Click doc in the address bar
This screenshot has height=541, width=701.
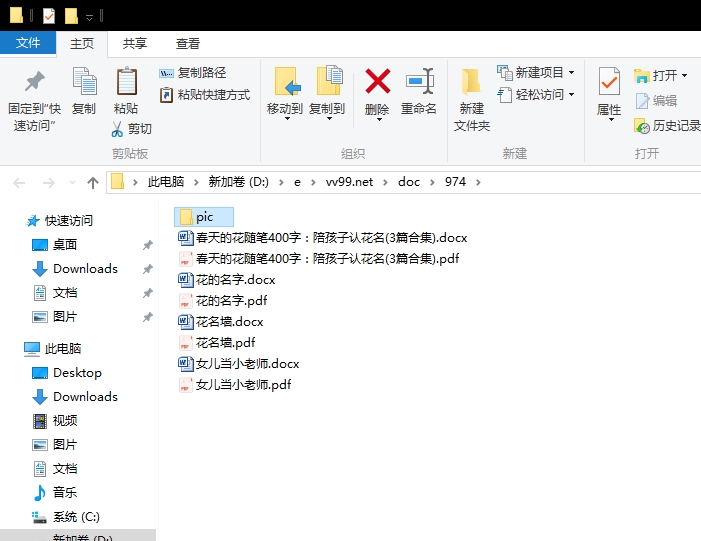(409, 182)
